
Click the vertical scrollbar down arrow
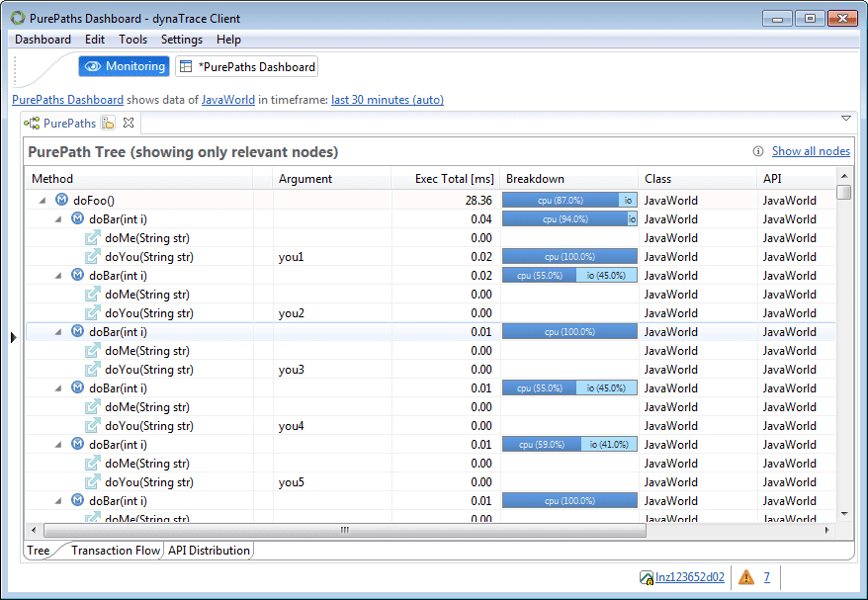pyautogui.click(x=844, y=514)
